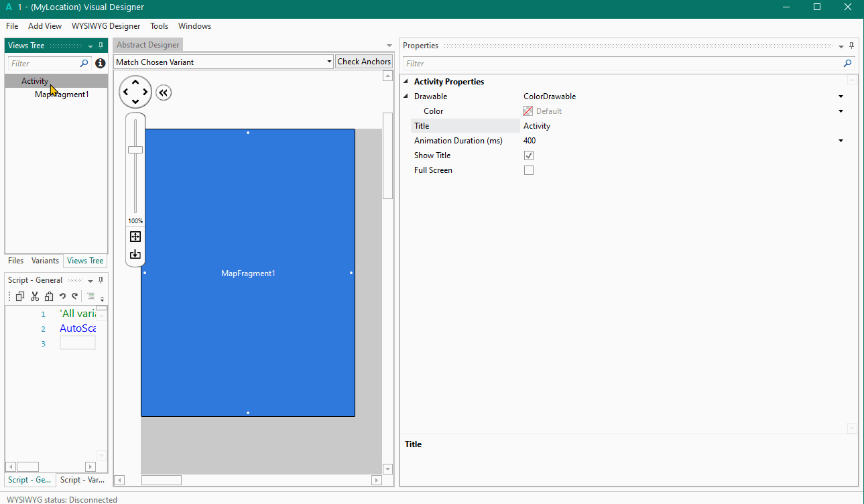864x504 pixels.
Task: Pin the Views Tree panel
Action: pyautogui.click(x=101, y=46)
